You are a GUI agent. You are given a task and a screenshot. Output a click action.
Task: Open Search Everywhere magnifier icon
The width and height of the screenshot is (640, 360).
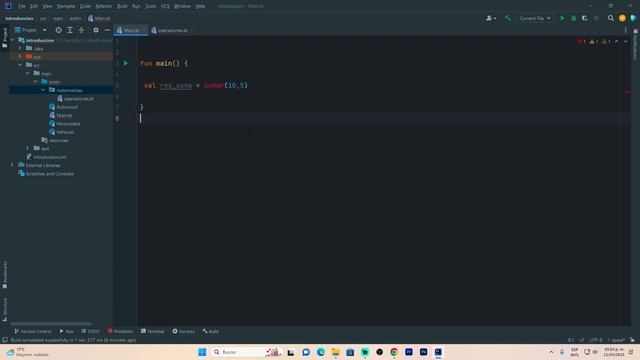(x=611, y=18)
